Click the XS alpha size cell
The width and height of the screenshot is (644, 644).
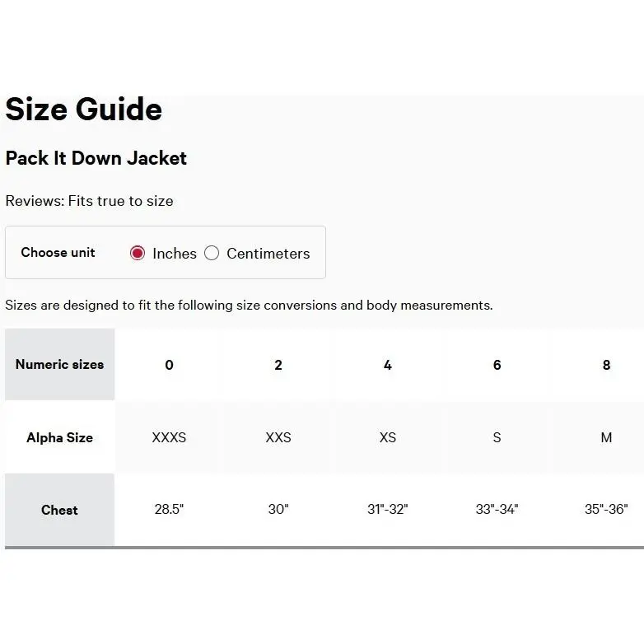click(388, 437)
